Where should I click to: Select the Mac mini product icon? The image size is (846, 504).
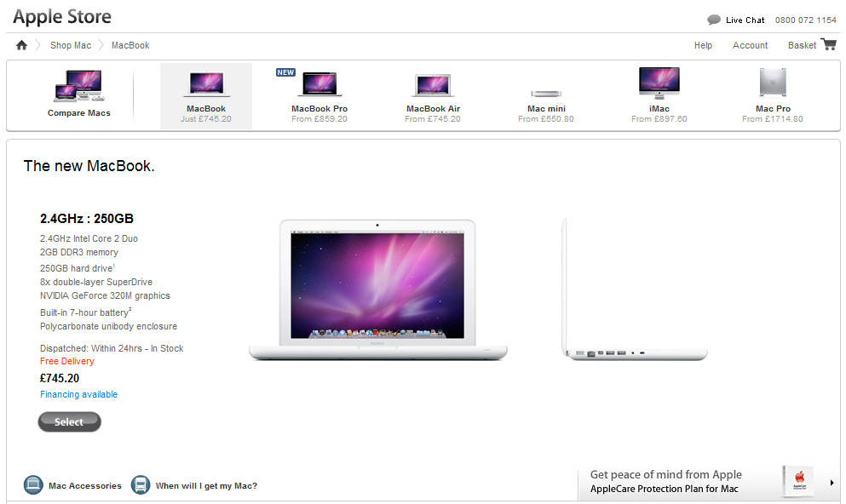tap(545, 94)
